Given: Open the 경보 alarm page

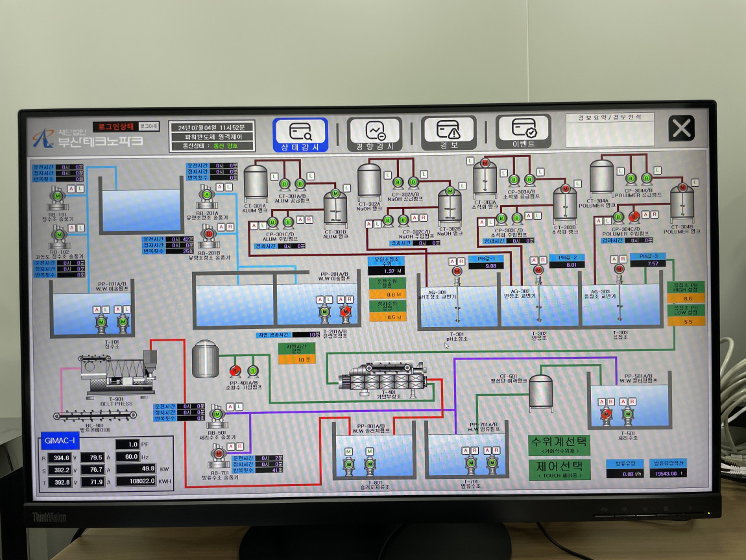Looking at the screenshot, I should pyautogui.click(x=449, y=134).
